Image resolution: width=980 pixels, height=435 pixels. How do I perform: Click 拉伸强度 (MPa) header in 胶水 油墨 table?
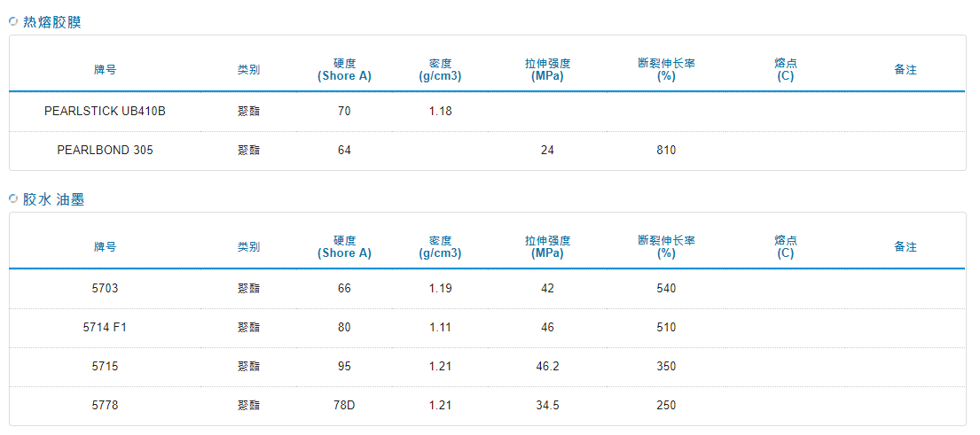tap(547, 247)
